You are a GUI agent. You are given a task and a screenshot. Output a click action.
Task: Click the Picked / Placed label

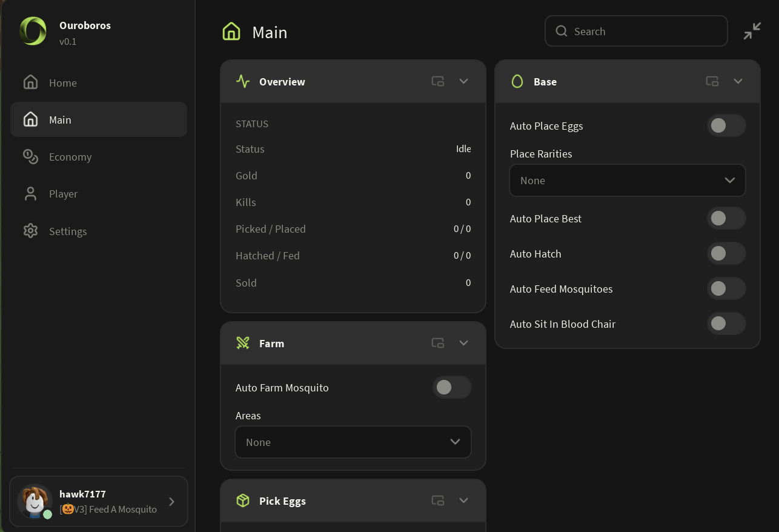(x=271, y=229)
